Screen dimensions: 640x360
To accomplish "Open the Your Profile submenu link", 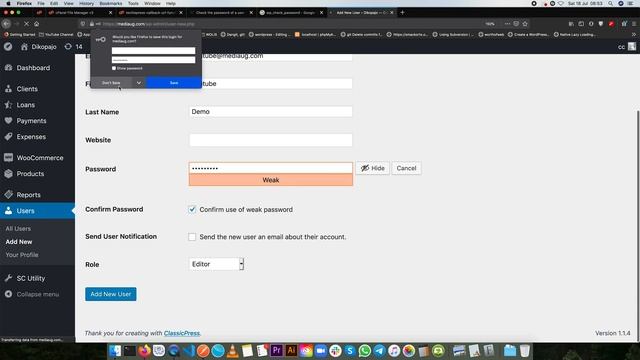I will click(x=22, y=255).
